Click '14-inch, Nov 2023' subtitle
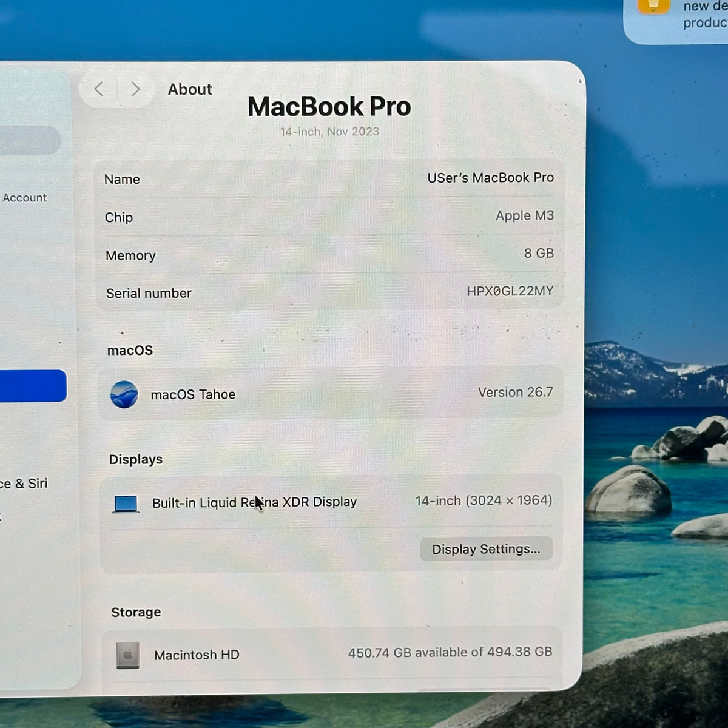This screenshot has width=728, height=728. click(329, 132)
